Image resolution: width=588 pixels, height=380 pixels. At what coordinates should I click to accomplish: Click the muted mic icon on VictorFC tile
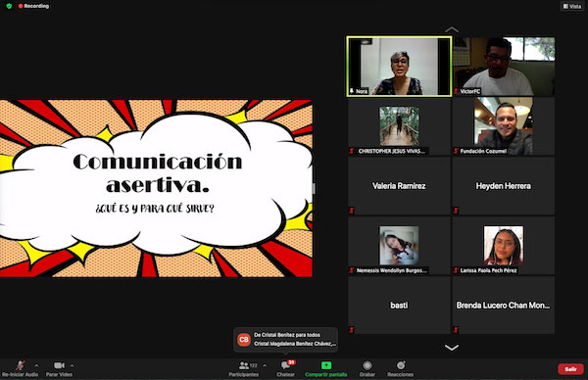(456, 91)
